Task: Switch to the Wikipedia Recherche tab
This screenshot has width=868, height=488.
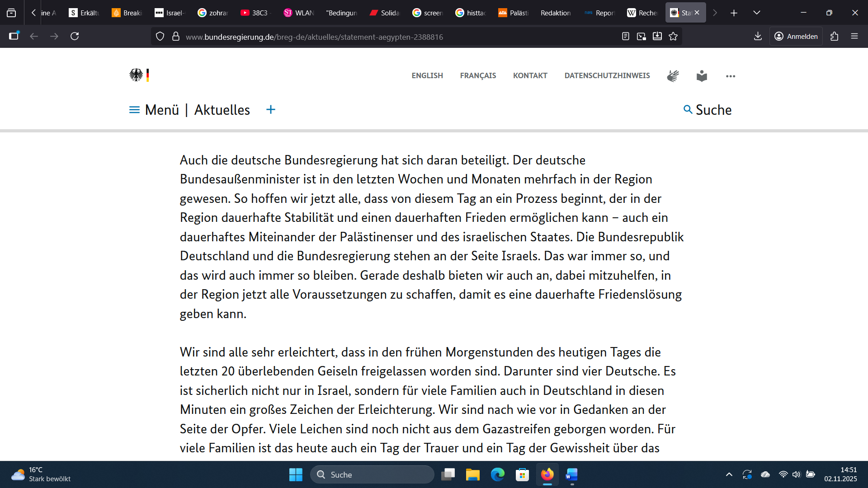Action: pos(642,13)
